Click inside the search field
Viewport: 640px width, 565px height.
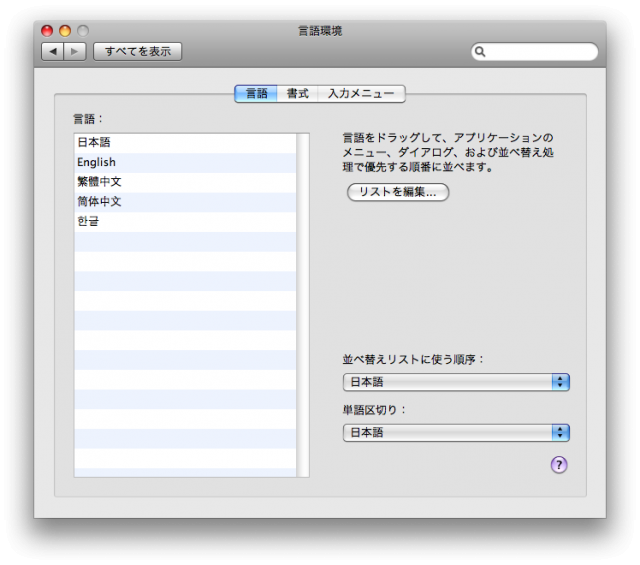click(x=535, y=51)
